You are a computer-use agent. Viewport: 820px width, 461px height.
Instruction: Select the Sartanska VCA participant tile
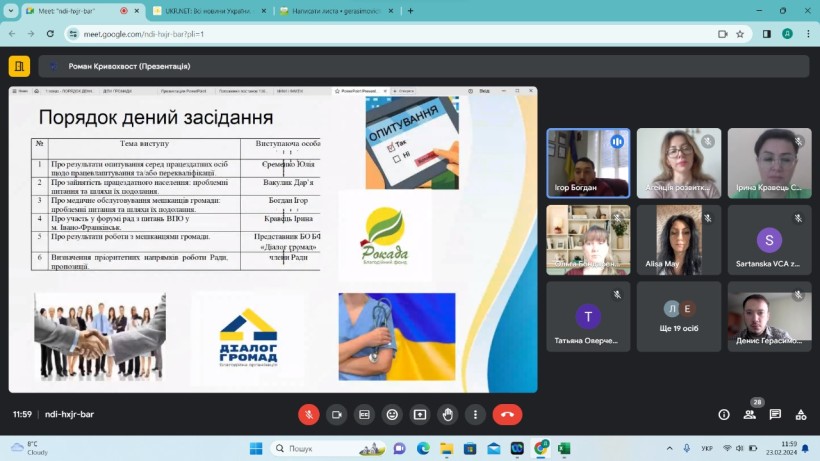[769, 240]
